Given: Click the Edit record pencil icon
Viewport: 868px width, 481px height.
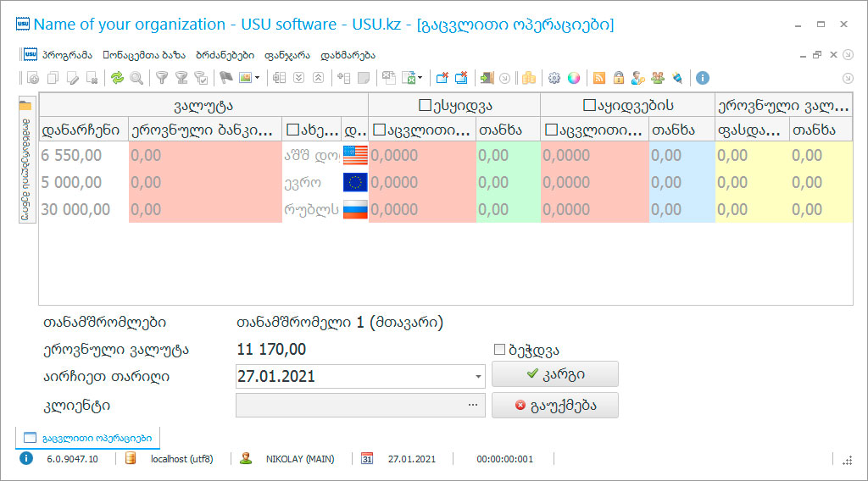Looking at the screenshot, I should pyautogui.click(x=73, y=78).
